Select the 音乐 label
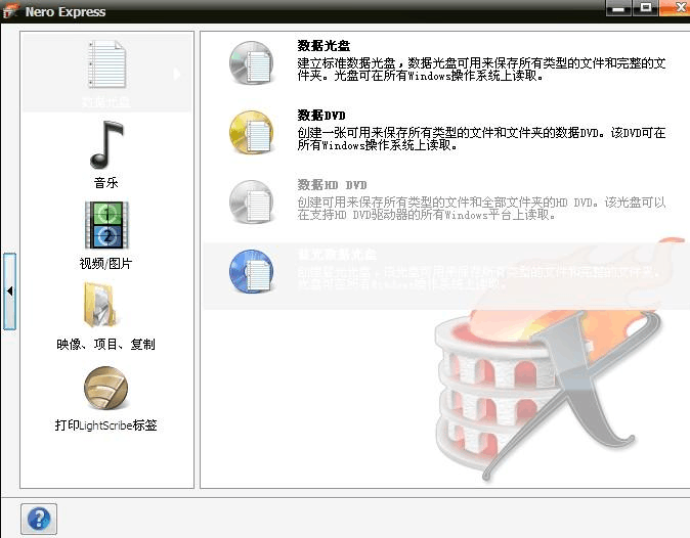 [106, 183]
